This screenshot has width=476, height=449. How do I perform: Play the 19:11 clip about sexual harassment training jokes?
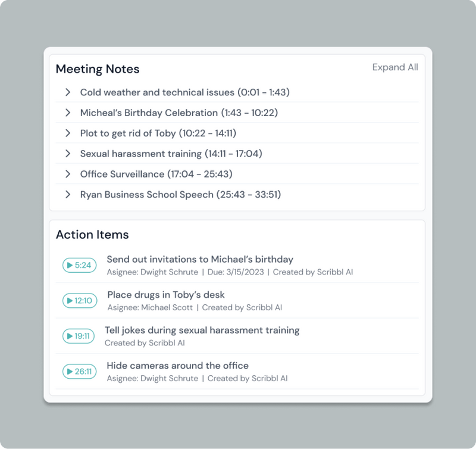78,336
